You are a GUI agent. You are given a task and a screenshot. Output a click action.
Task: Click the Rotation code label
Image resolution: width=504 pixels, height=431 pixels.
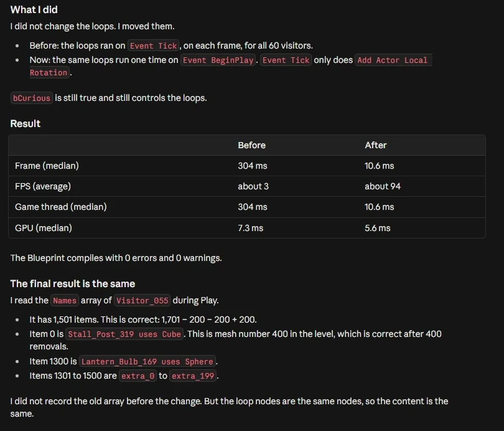coord(49,73)
